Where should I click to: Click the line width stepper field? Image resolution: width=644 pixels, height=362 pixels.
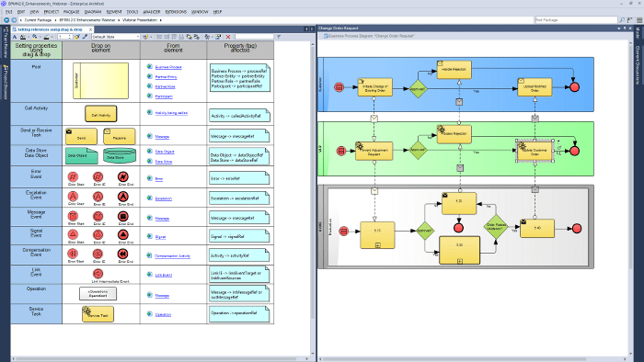[x=64, y=37]
